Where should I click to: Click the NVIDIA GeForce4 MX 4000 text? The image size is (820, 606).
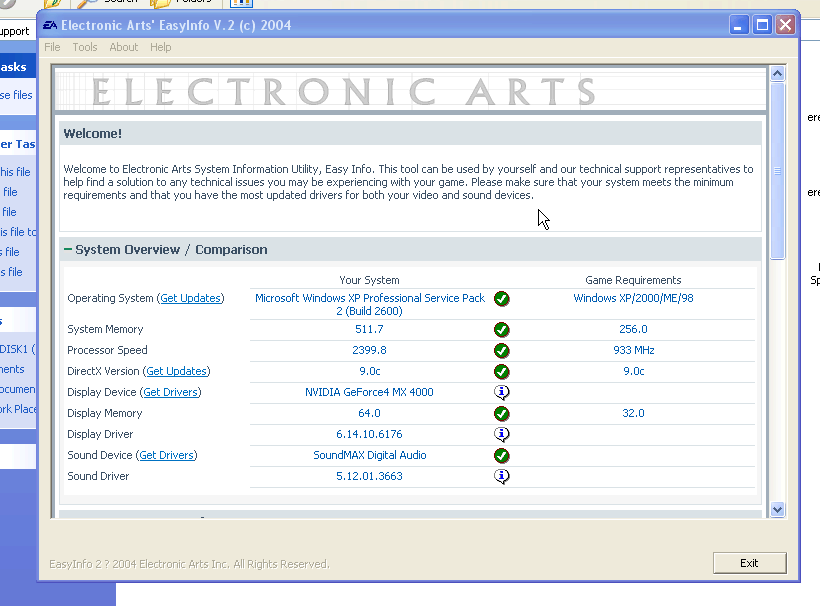point(369,392)
